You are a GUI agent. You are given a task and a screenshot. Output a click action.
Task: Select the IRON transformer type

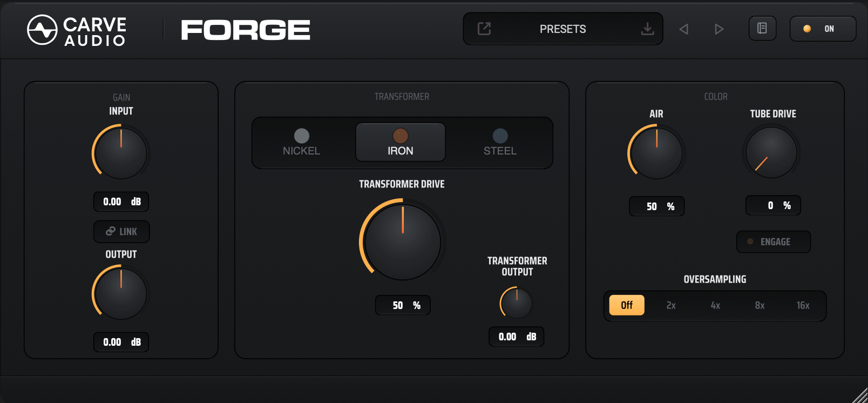pos(401,142)
